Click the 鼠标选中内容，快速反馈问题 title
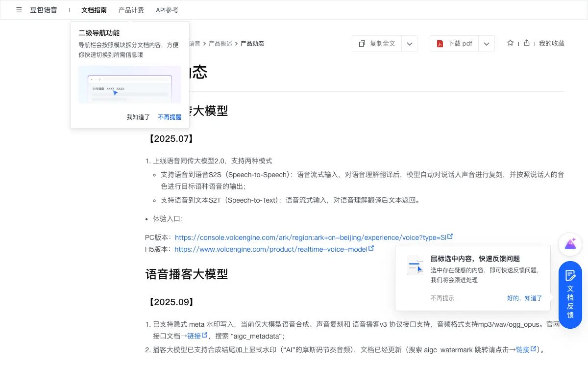 475,259
